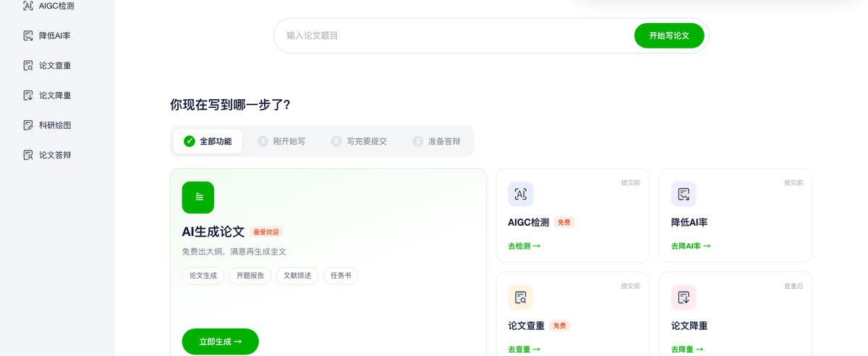Click the 科研绘图 sidebar icon

pyautogui.click(x=28, y=124)
